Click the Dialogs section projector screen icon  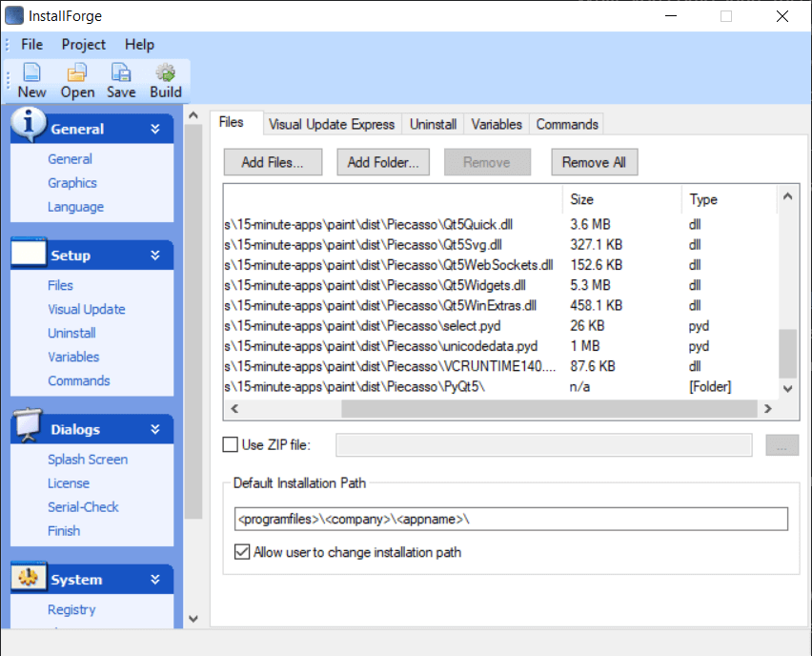tap(29, 425)
